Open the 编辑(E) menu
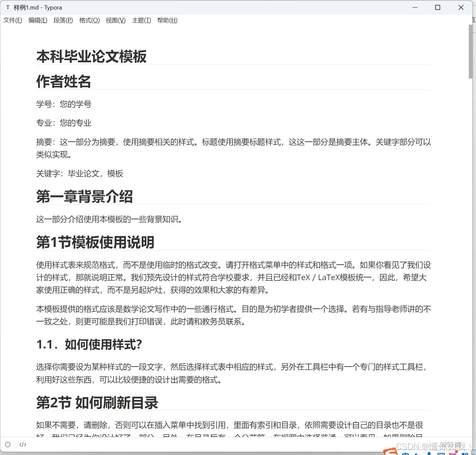 coord(38,20)
